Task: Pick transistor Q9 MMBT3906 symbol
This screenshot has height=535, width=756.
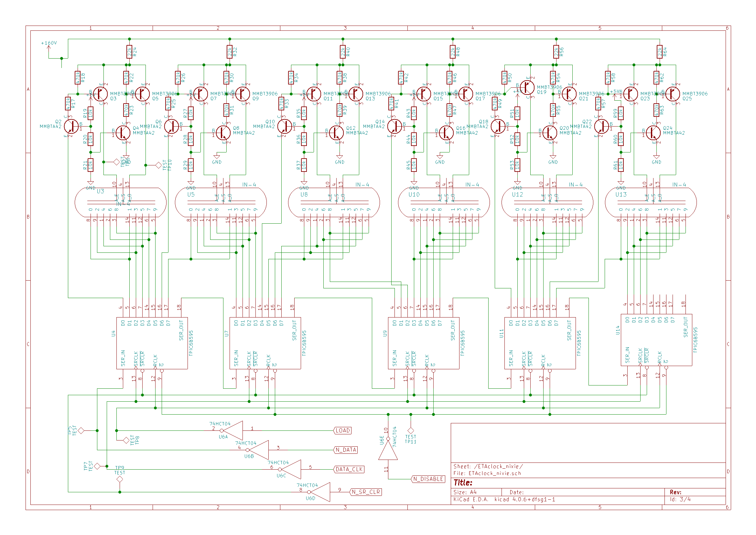Action: [243, 94]
